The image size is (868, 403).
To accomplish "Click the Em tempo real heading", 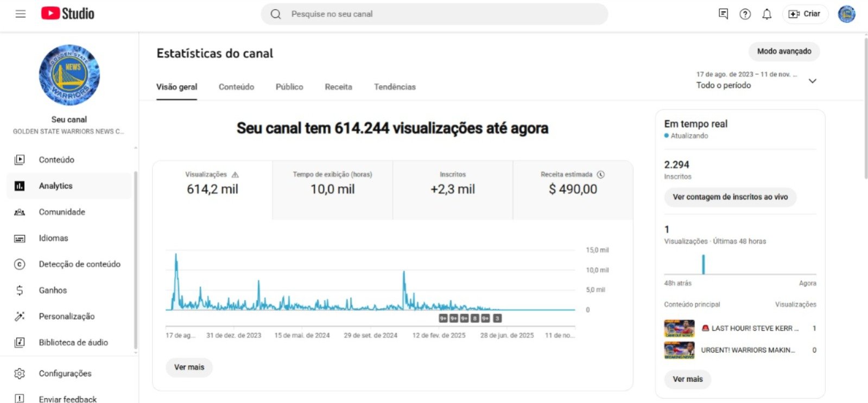I will pyautogui.click(x=696, y=124).
